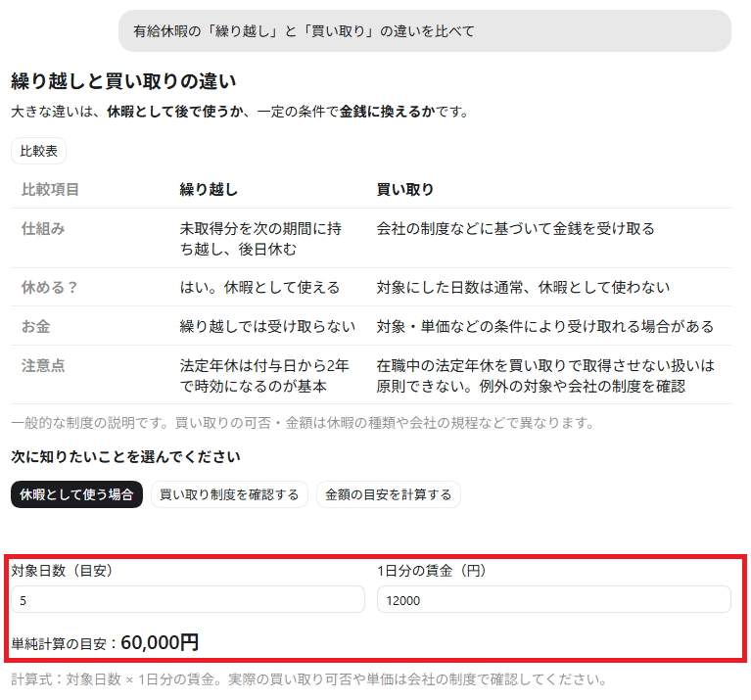Choose 買い取り制度を確認する option
This screenshot has height=700, width=751.
pyautogui.click(x=229, y=494)
